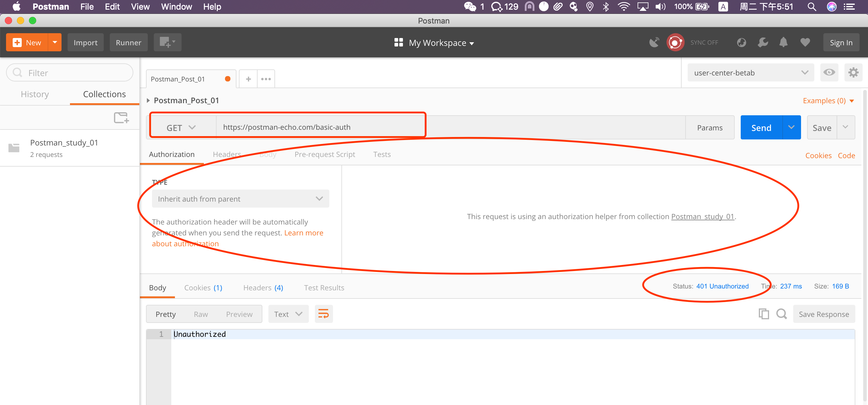
Task: Add a new request tab with plus
Action: pos(248,79)
